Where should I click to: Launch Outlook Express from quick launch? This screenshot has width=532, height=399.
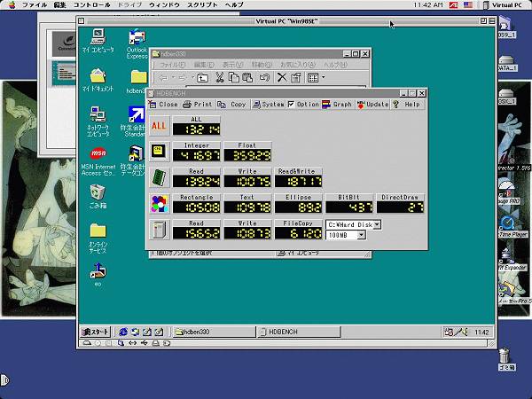pyautogui.click(x=135, y=332)
